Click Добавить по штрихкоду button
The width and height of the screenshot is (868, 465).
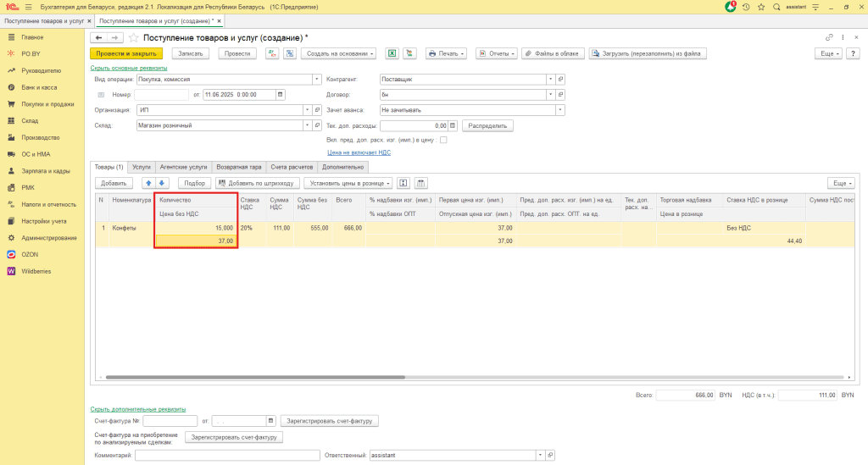pyautogui.click(x=258, y=183)
